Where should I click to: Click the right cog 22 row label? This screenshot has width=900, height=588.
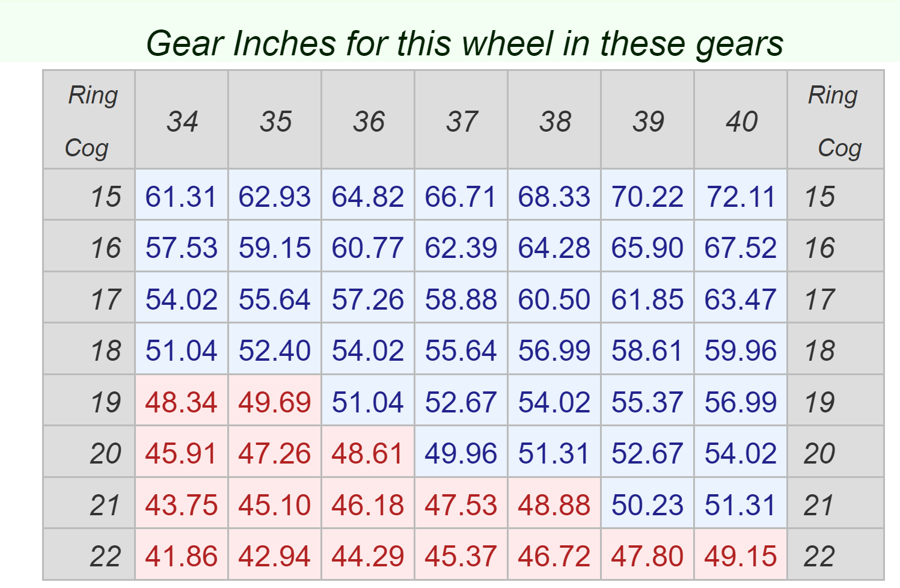click(x=819, y=556)
